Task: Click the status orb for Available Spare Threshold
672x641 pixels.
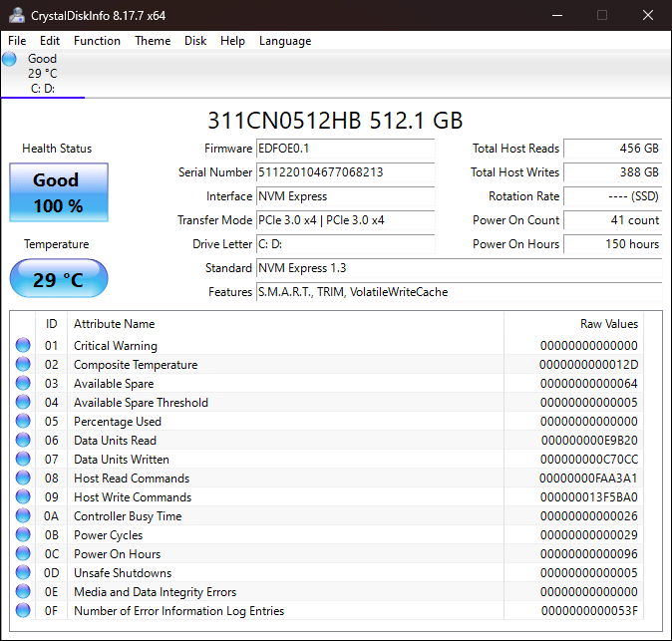Action: [23, 402]
